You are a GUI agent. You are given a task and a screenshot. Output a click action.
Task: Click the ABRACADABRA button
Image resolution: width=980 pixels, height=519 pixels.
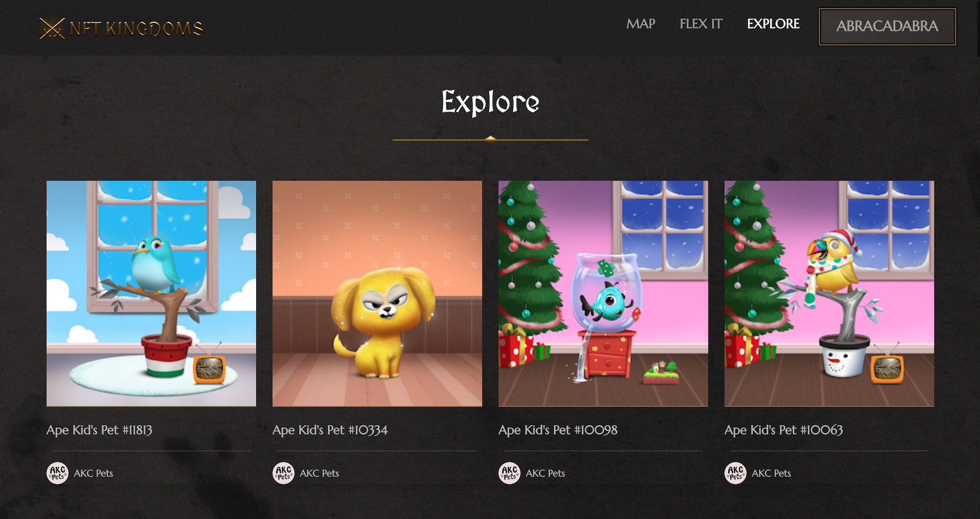tap(887, 27)
